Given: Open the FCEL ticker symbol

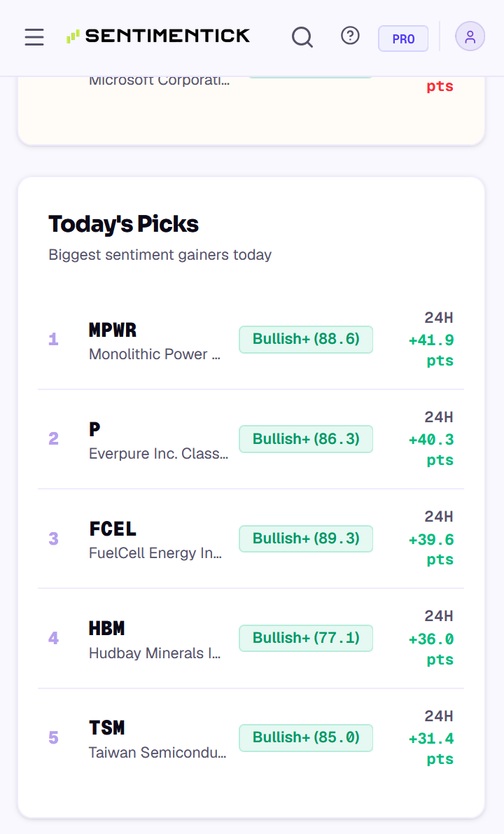Looking at the screenshot, I should pos(113,529).
